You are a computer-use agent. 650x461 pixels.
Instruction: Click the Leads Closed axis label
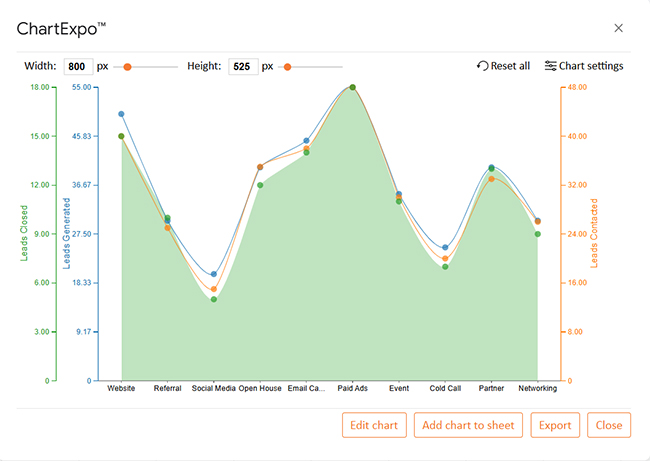point(24,234)
